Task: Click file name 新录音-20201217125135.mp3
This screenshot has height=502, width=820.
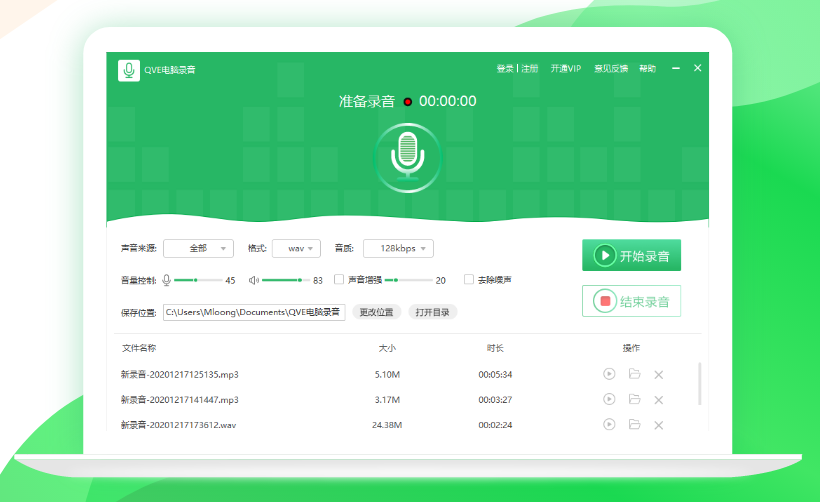Action: click(x=179, y=374)
